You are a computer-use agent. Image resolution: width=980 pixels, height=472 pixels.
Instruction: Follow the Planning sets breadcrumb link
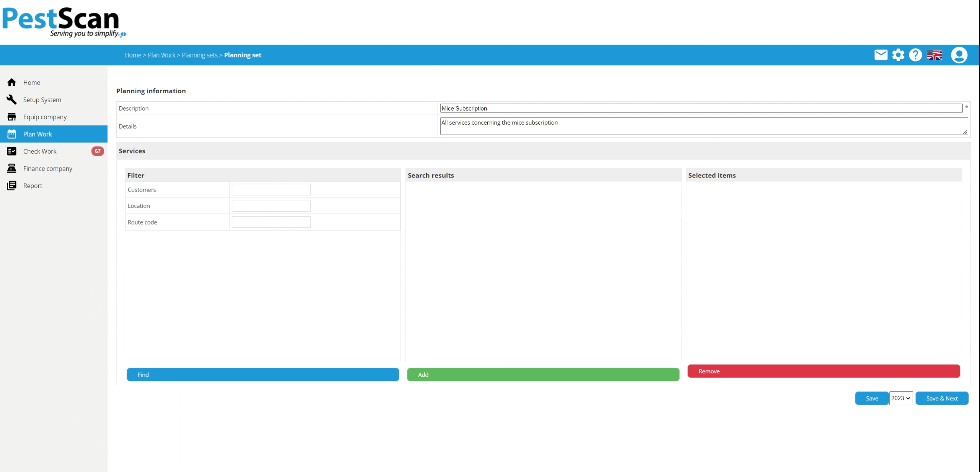click(x=199, y=55)
